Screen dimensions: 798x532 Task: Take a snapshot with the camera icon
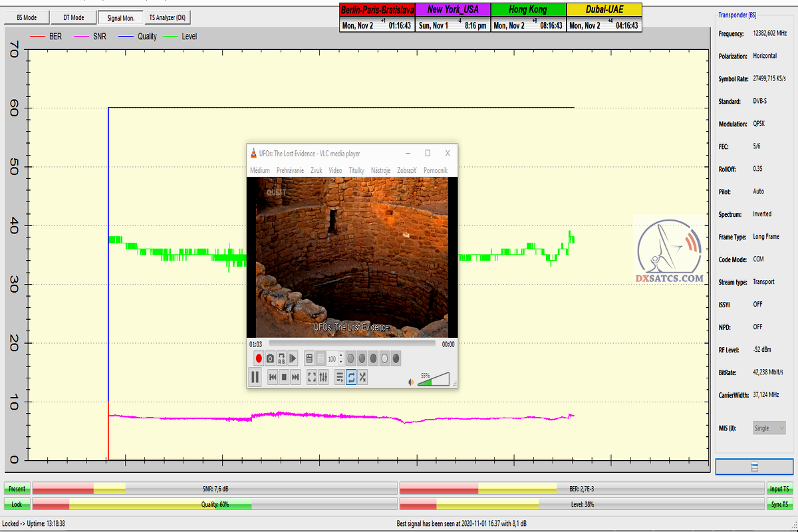click(x=270, y=358)
